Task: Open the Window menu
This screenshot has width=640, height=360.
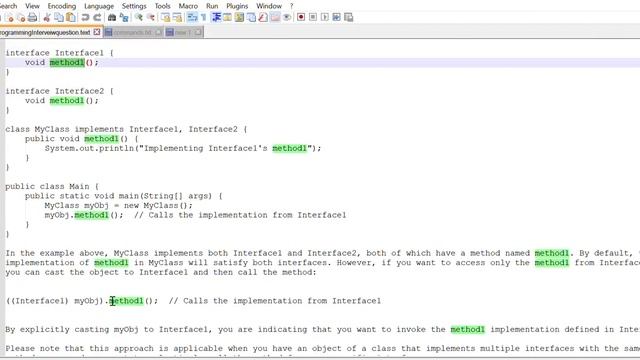Action: [269, 6]
